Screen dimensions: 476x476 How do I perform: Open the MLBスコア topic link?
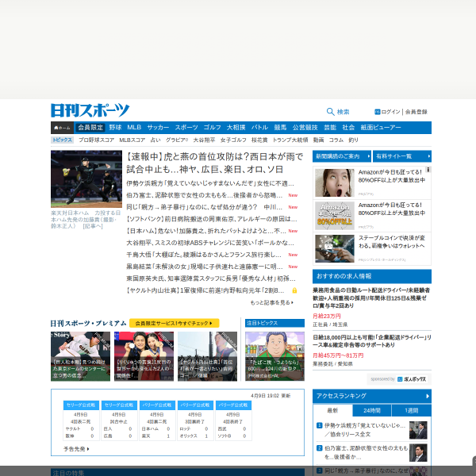[x=132, y=140]
